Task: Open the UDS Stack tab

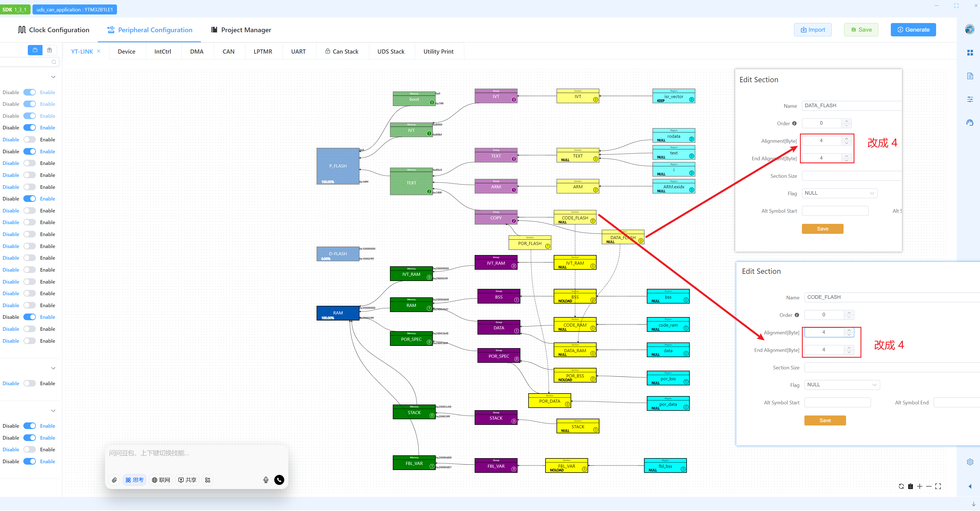Action: 391,51
